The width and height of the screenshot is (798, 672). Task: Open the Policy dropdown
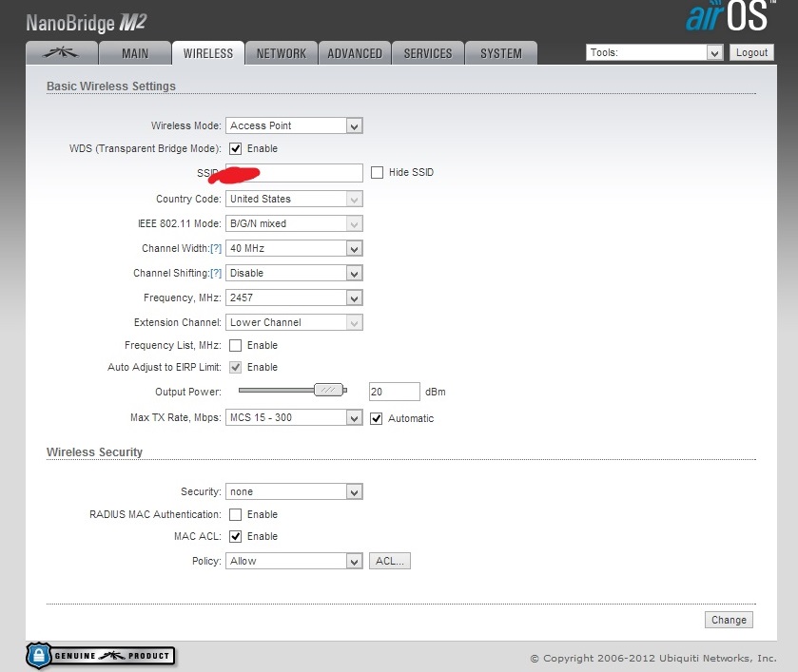point(294,561)
